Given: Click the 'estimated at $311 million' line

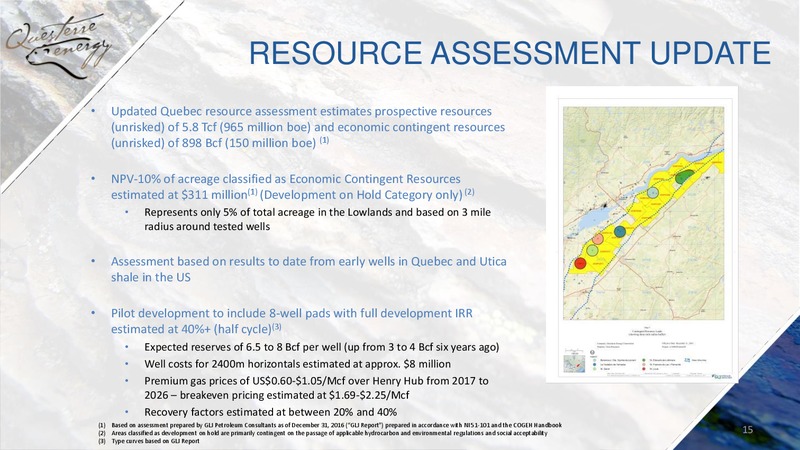Looking at the screenshot, I should [293, 195].
